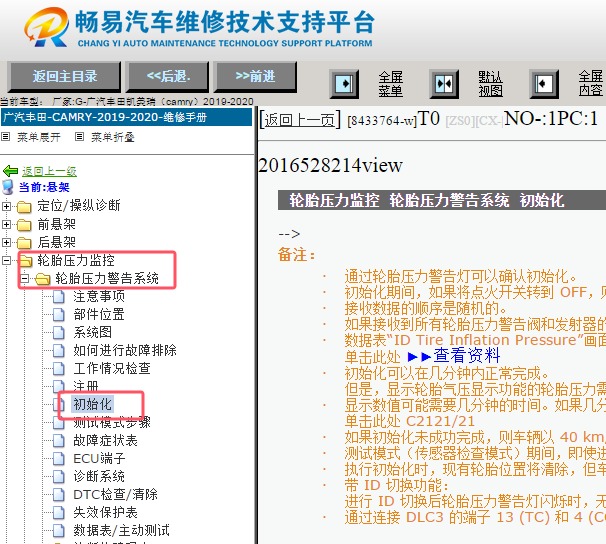Viewport: 606px width, 544px height.
Task: Open 如何进行故障排除 entry
Action: pos(125,350)
